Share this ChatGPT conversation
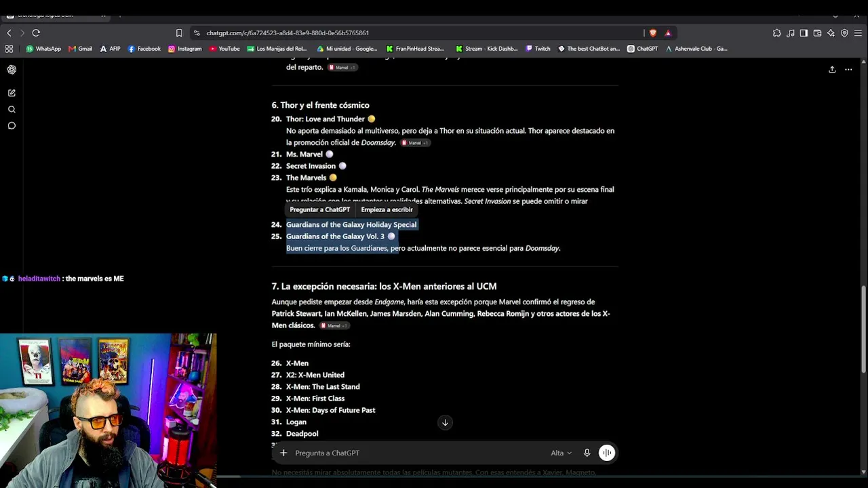This screenshot has width=868, height=488. 832,70
